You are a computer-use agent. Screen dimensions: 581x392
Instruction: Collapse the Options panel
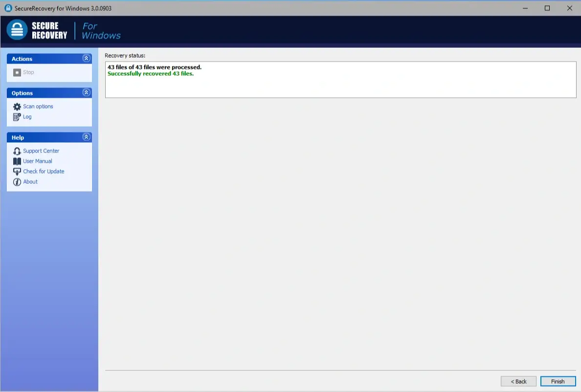86,92
